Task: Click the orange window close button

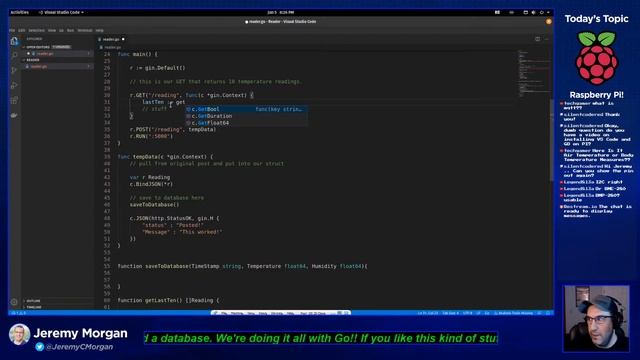Action: pyautogui.click(x=549, y=22)
